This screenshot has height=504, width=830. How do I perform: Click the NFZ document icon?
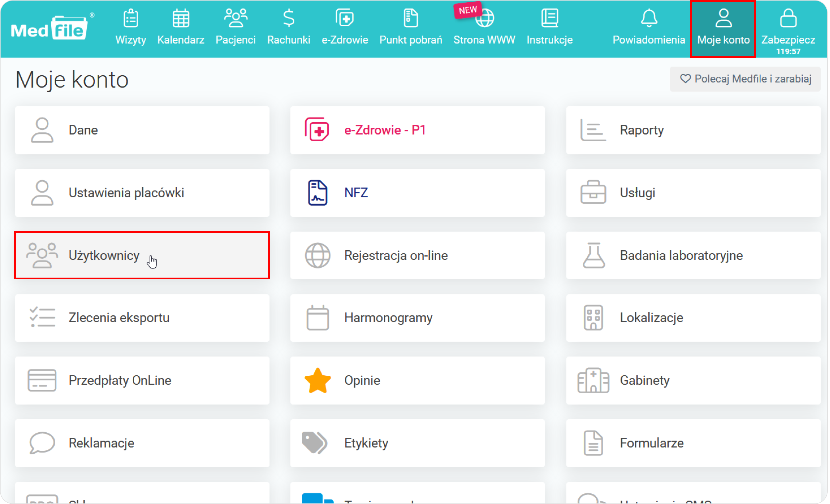(x=317, y=193)
